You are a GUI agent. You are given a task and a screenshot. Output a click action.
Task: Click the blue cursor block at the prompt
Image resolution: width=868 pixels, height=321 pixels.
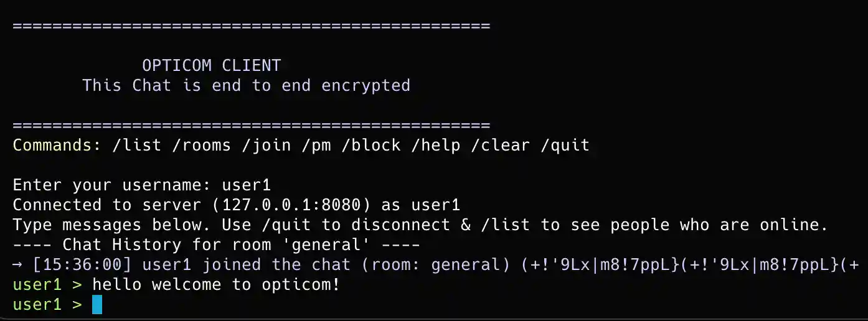click(x=97, y=305)
